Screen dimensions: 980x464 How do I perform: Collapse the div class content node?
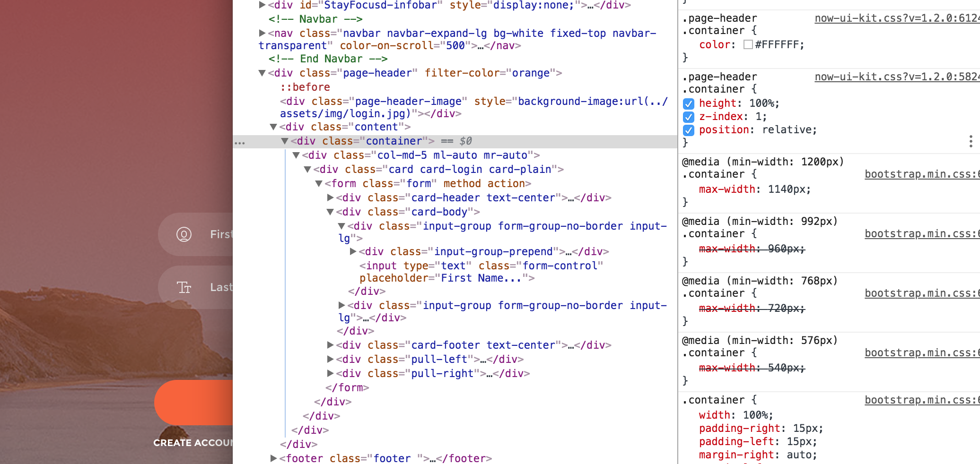tap(273, 127)
